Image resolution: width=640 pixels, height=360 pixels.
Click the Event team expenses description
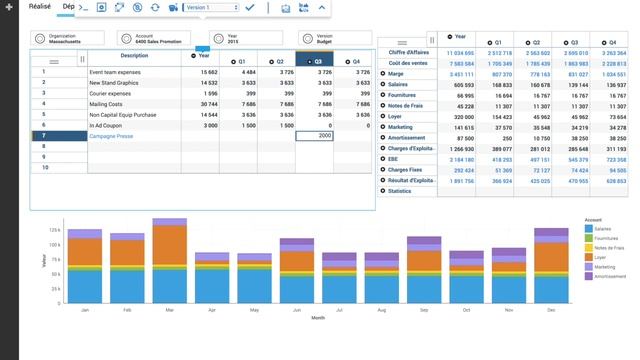point(115,72)
